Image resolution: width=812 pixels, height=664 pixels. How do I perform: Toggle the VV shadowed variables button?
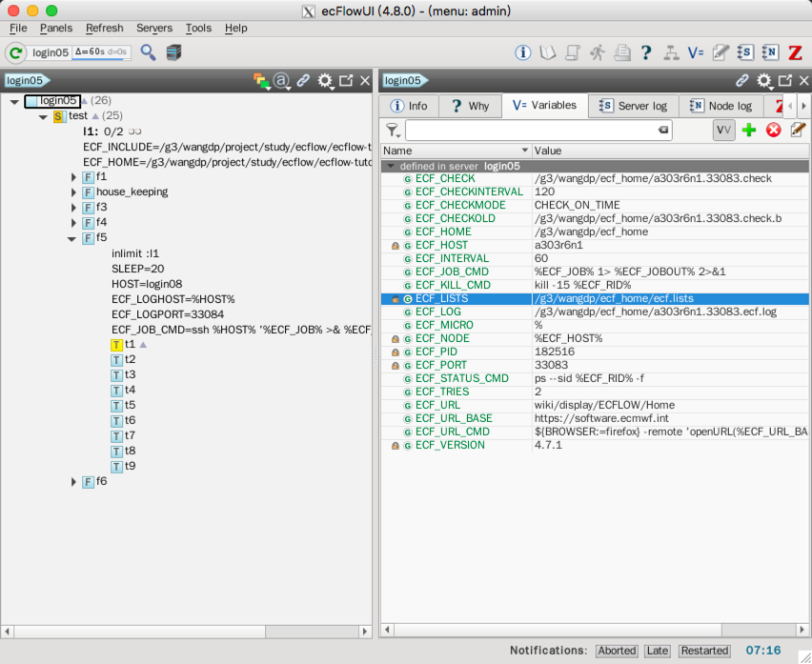pyautogui.click(x=723, y=130)
